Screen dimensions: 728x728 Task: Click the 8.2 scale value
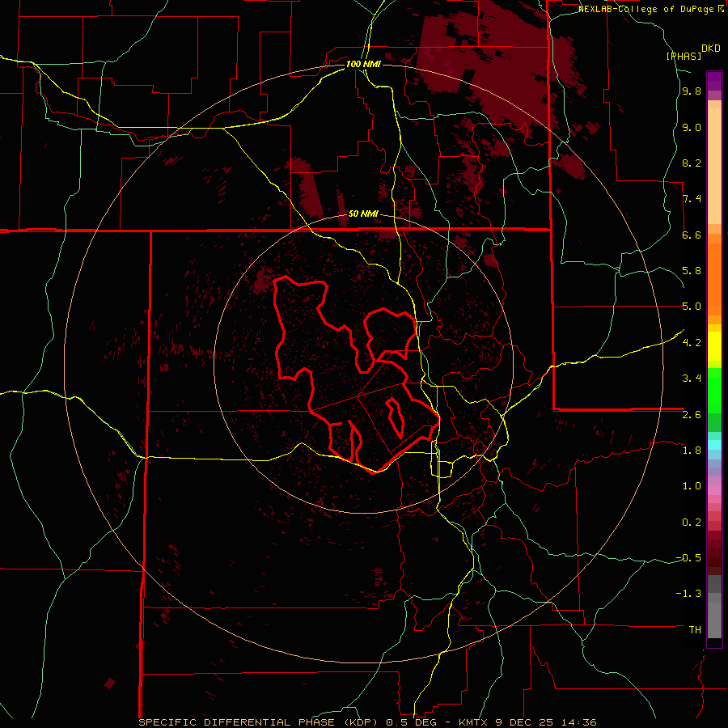pos(692,163)
